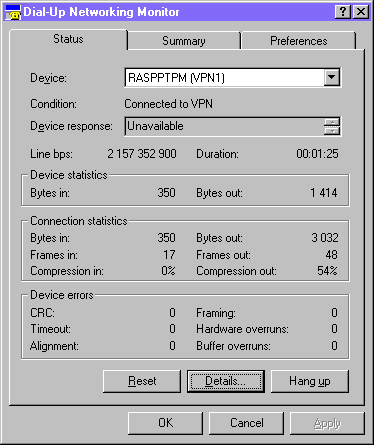This screenshot has height=445, width=374.
Task: Click the Cancel button
Action: coord(246,423)
